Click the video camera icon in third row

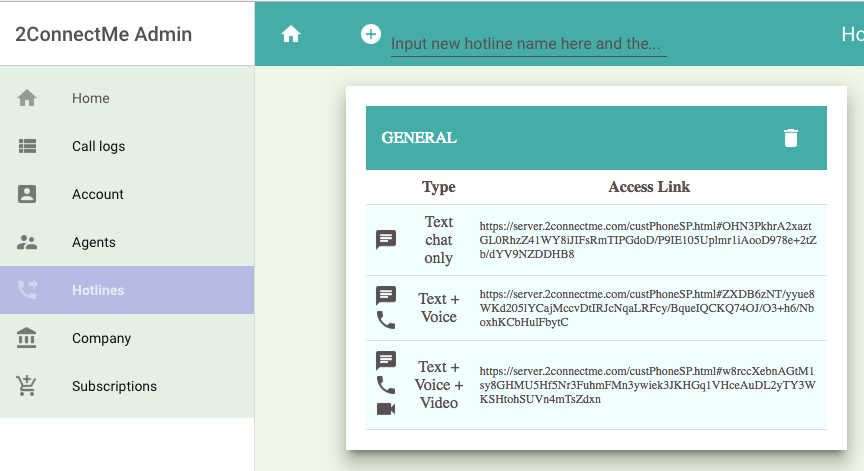tap(386, 408)
